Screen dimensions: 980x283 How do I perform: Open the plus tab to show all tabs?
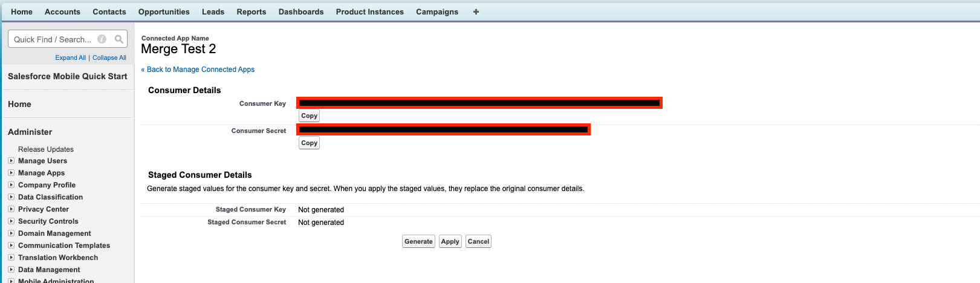[476, 11]
